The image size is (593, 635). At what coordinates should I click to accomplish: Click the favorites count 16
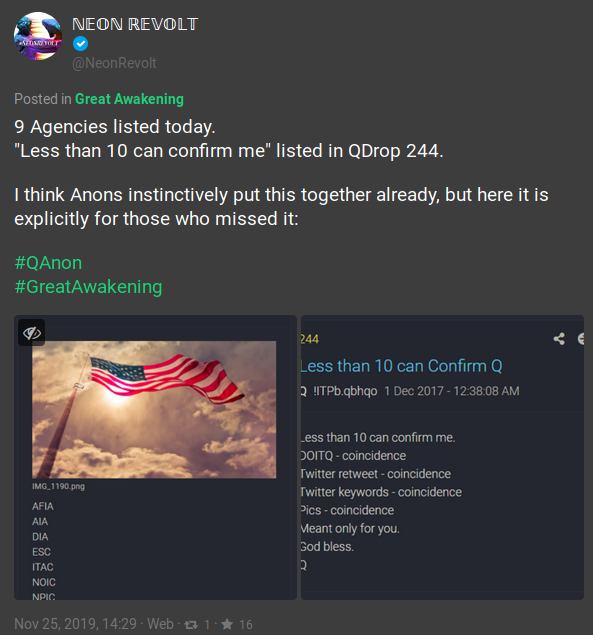coord(245,624)
